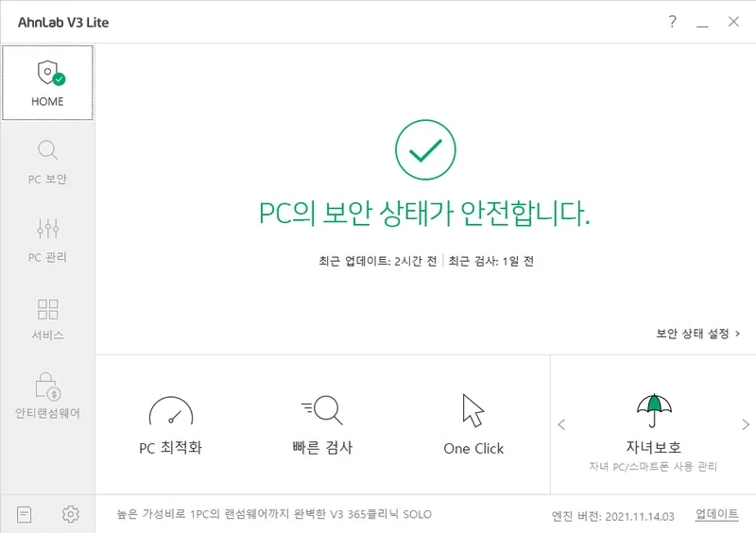The width and height of the screenshot is (756, 533).
Task: Open PC 관리 sliders section
Action: (x=47, y=240)
